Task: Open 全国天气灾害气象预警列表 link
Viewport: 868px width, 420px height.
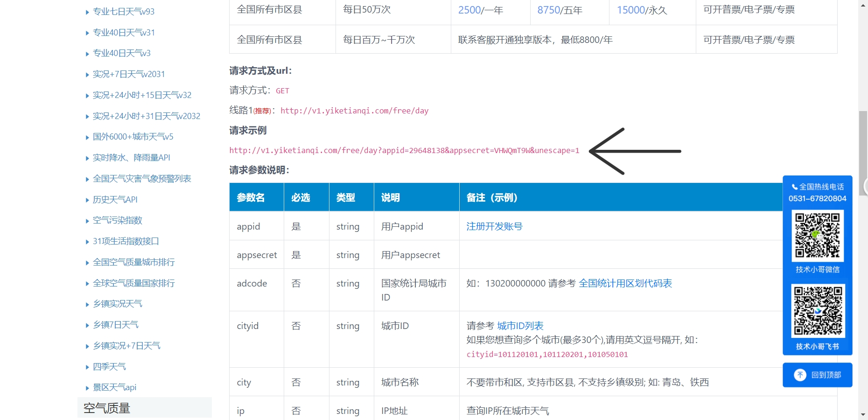Action: [x=142, y=179]
